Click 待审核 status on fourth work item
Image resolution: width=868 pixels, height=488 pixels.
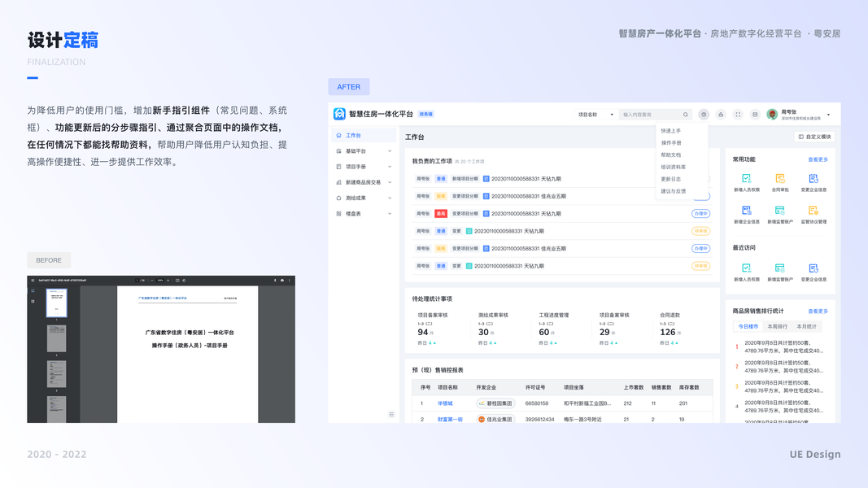(700, 231)
